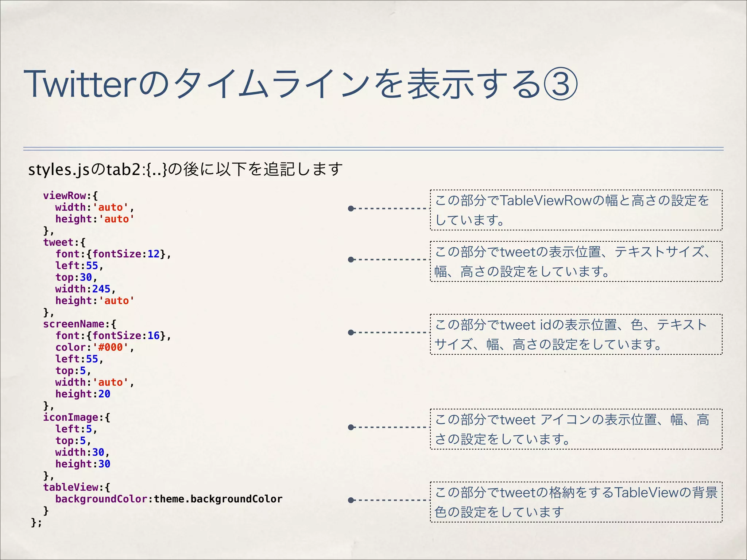
Task: Click the 'backgroundColor:theme.backgroundColor' code line
Action: pos(169,499)
